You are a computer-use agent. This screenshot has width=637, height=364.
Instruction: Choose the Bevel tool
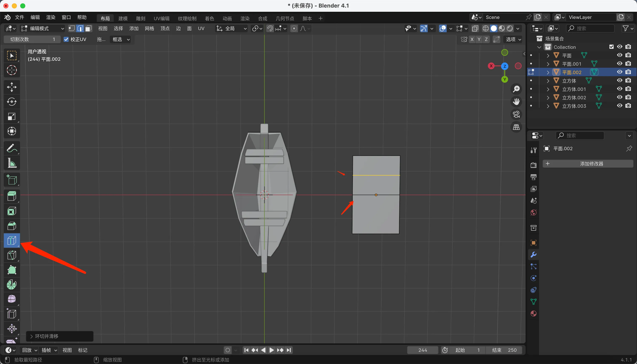12,226
